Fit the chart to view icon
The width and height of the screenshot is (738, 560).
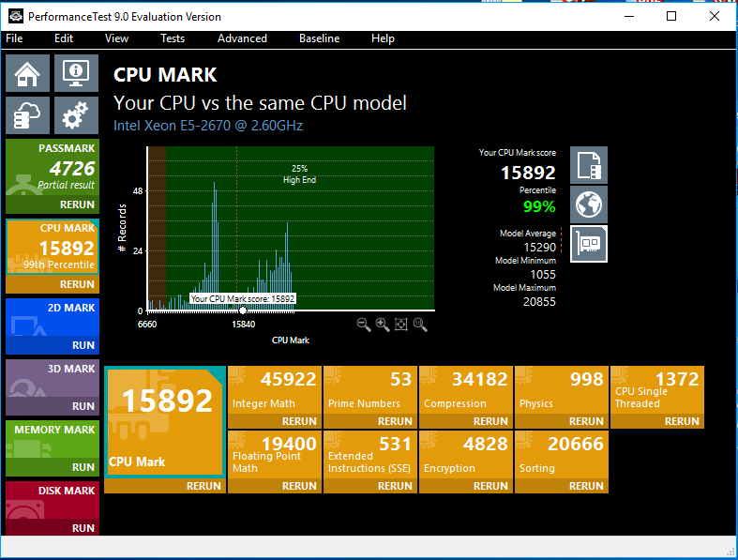pyautogui.click(x=401, y=325)
